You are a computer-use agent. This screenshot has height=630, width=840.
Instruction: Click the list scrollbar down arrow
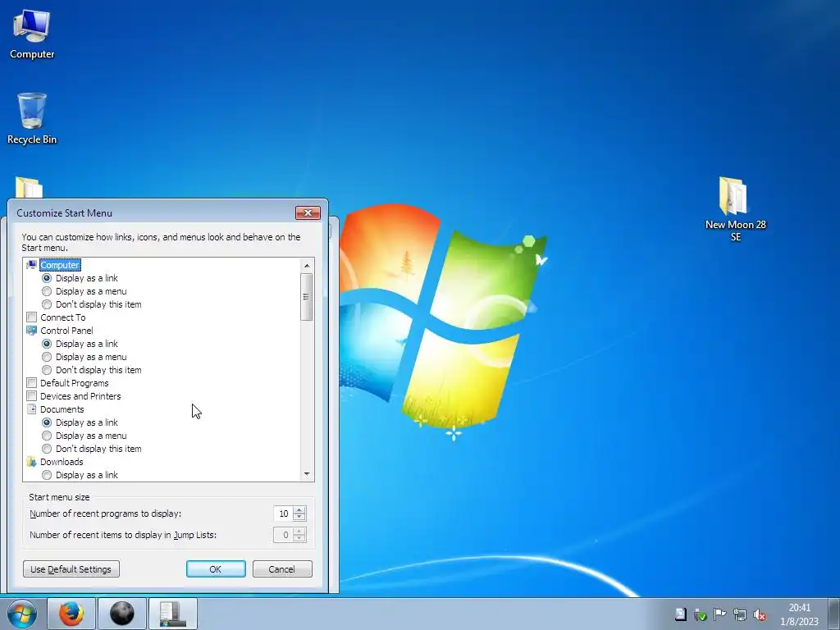click(x=307, y=473)
